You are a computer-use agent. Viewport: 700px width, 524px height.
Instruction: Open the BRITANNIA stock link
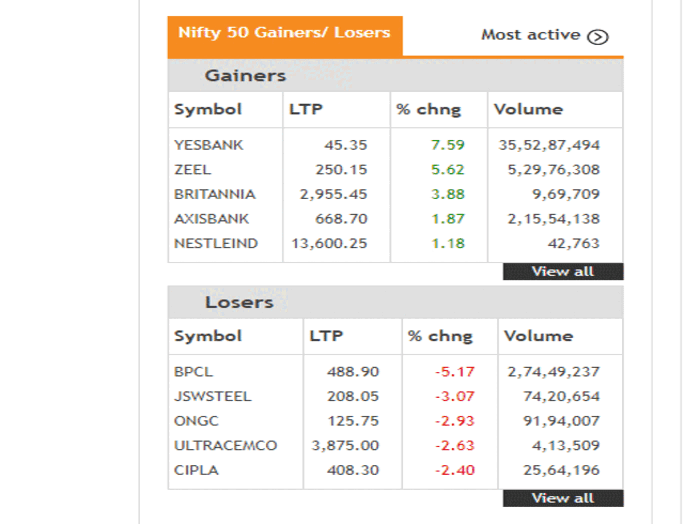point(214,194)
